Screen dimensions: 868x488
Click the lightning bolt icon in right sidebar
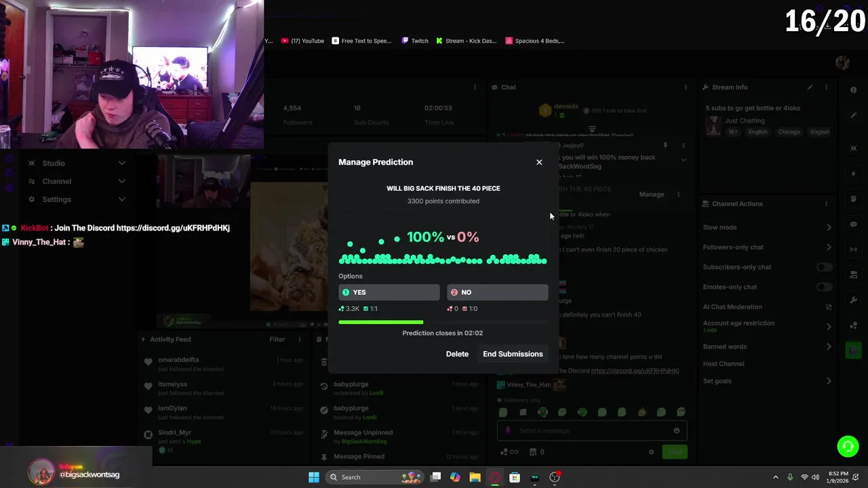[854, 174]
